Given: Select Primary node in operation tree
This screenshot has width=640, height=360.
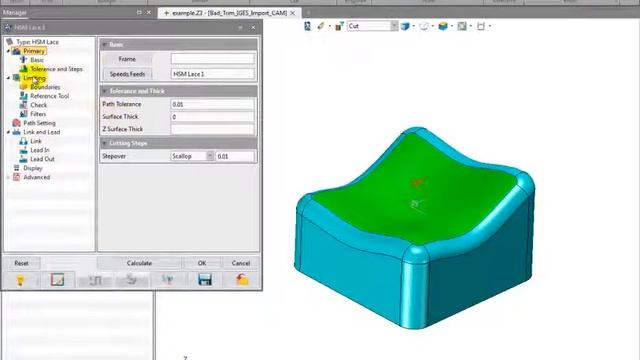Looking at the screenshot, I should [34, 51].
